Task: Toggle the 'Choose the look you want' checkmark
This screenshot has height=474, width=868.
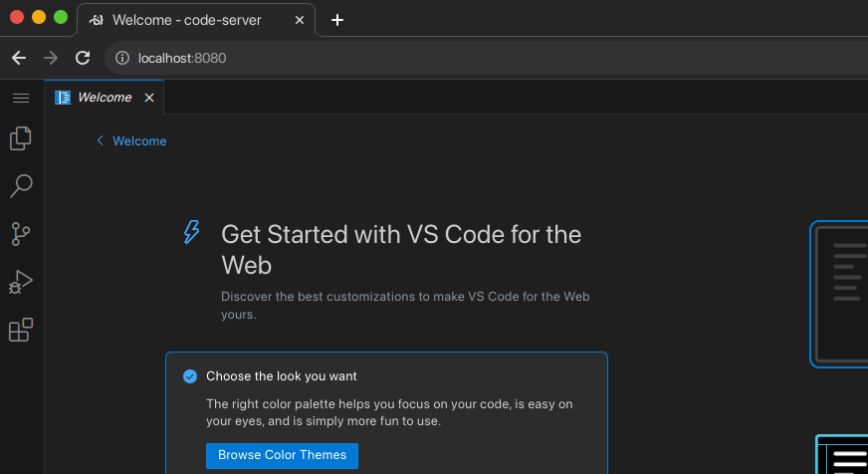Action: [190, 376]
